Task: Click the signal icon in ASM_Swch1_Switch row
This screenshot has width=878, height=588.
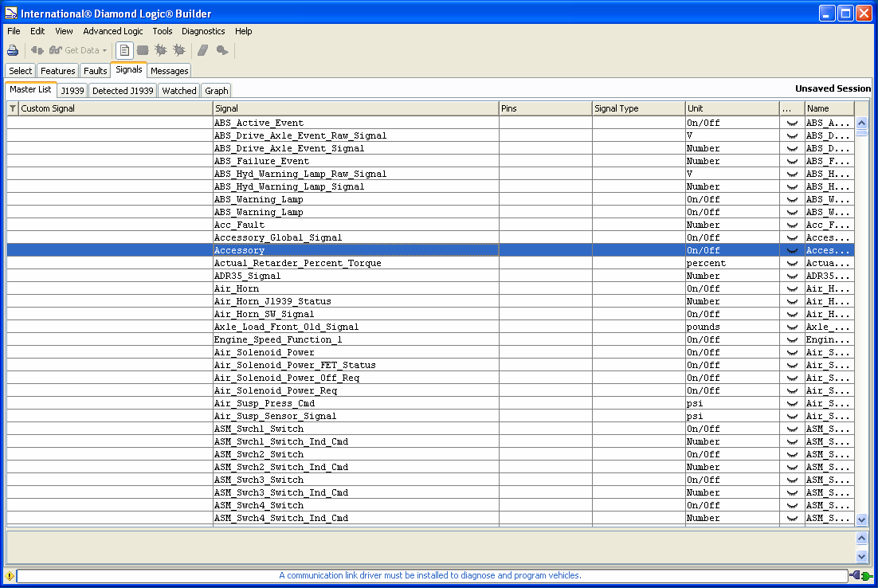Action: point(792,429)
